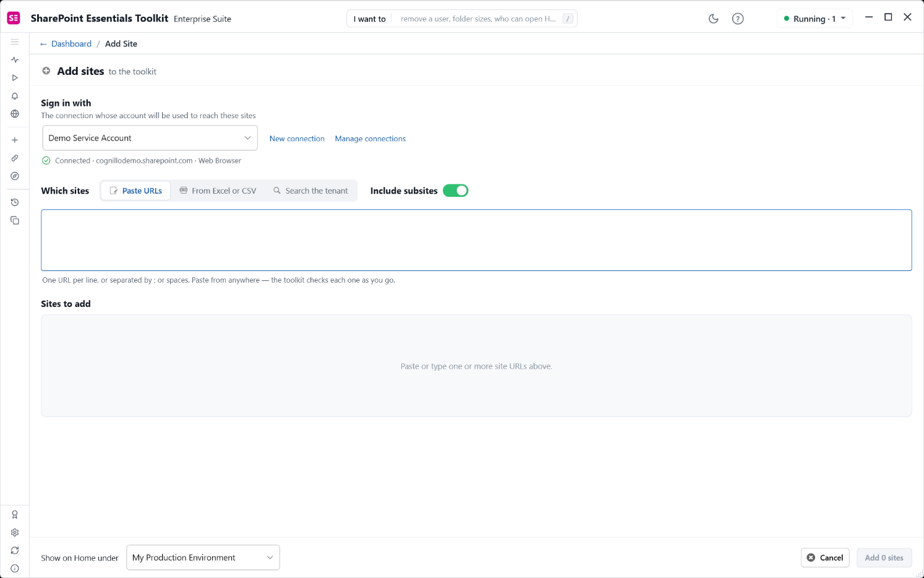
Task: Click the SharePoint Essentials Toolkit logo
Action: (x=14, y=18)
